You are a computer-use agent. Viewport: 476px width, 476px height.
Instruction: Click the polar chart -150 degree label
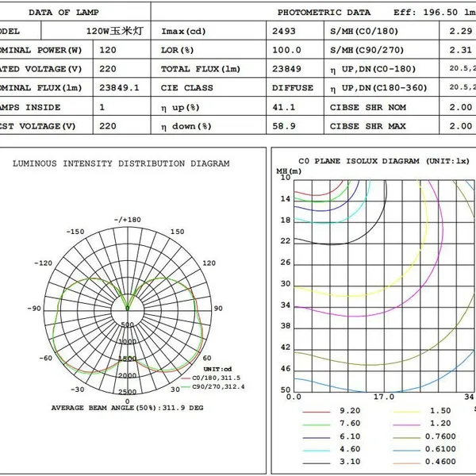(x=75, y=232)
